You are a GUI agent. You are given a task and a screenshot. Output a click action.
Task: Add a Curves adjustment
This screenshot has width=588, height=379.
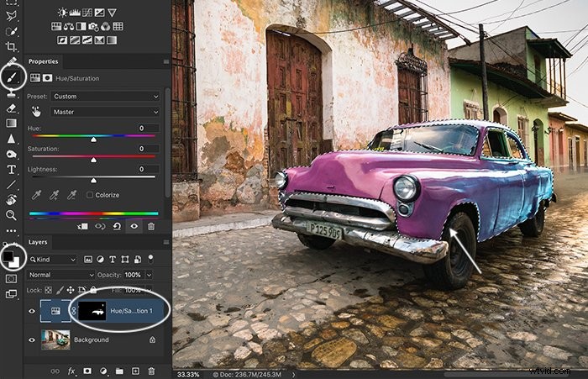[87, 13]
